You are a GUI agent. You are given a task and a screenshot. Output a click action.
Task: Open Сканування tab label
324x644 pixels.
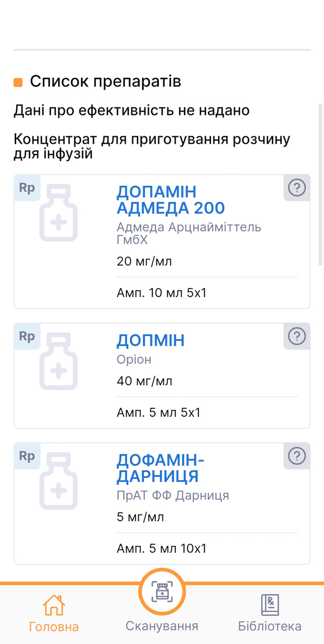162,626
